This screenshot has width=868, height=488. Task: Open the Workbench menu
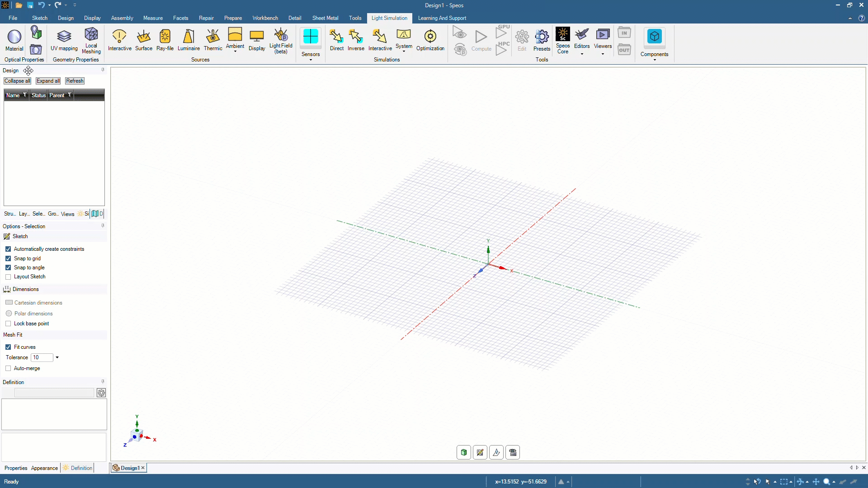click(264, 18)
